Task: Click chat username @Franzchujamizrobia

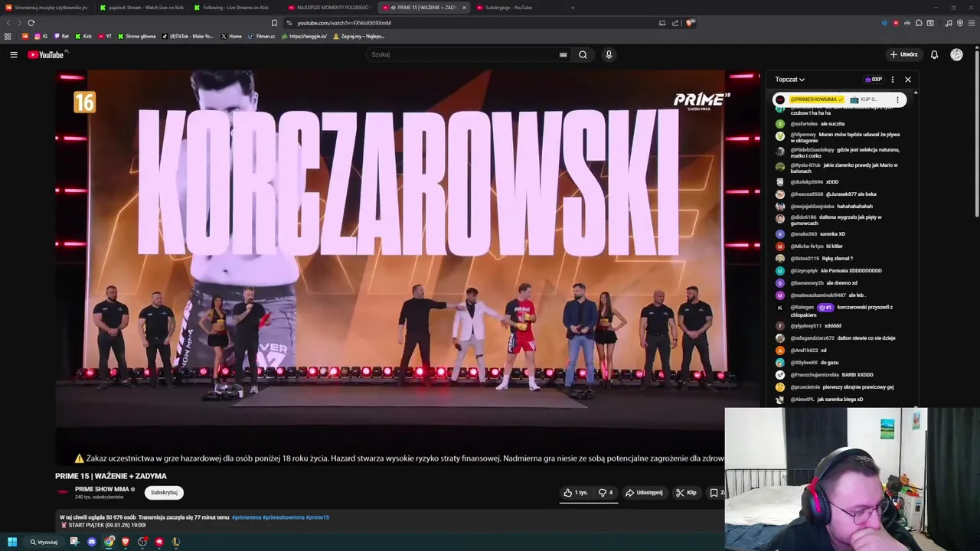Action: tap(815, 375)
